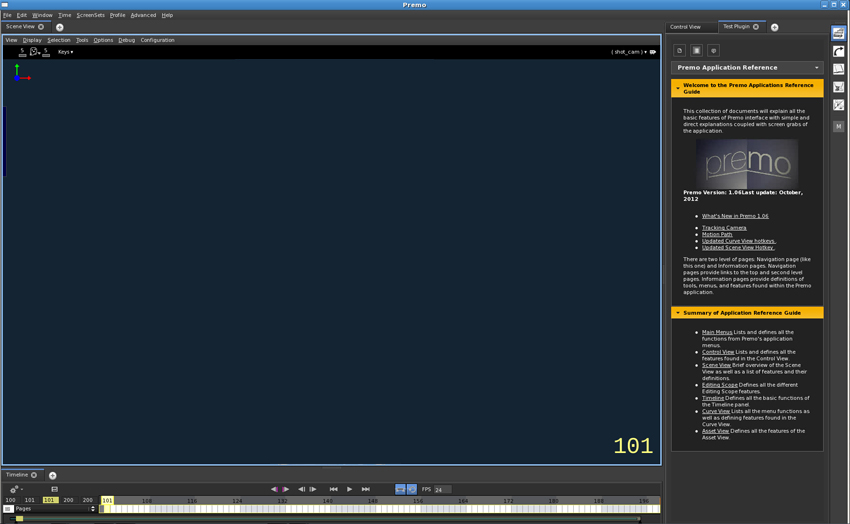The image size is (850, 524).
Task: Open the Timeline gear settings menu
Action: point(15,489)
